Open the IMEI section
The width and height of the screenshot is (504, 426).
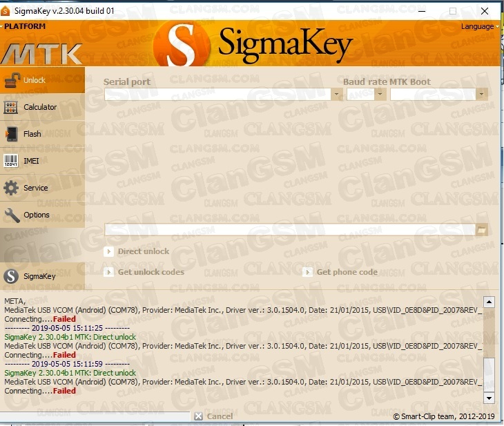(42, 161)
